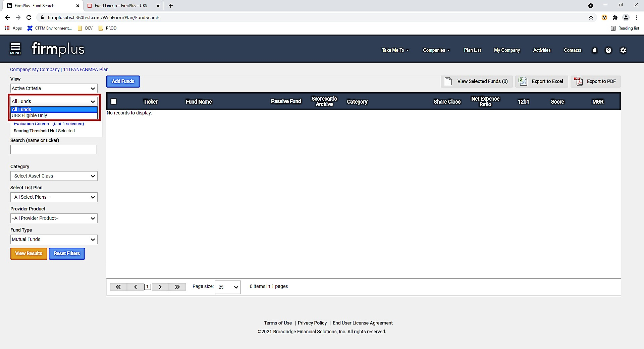Open the Fund Type Mutual Funds dropdown
The width and height of the screenshot is (644, 349).
coord(54,239)
